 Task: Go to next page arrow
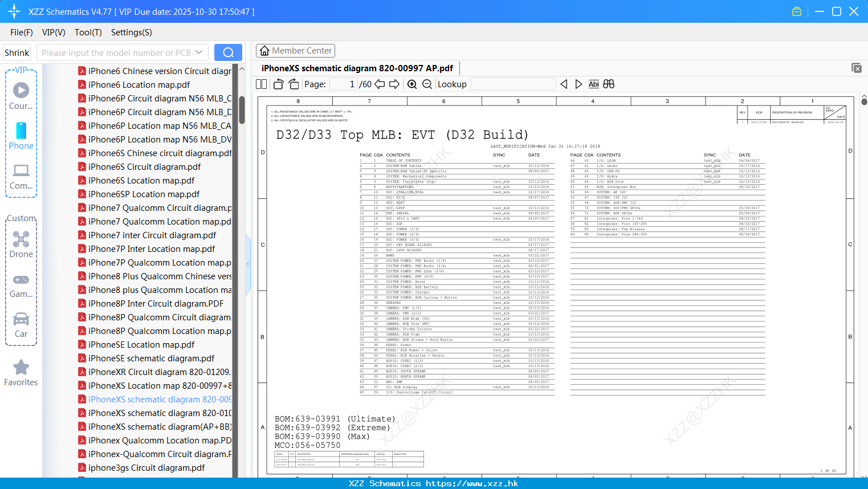tap(394, 84)
